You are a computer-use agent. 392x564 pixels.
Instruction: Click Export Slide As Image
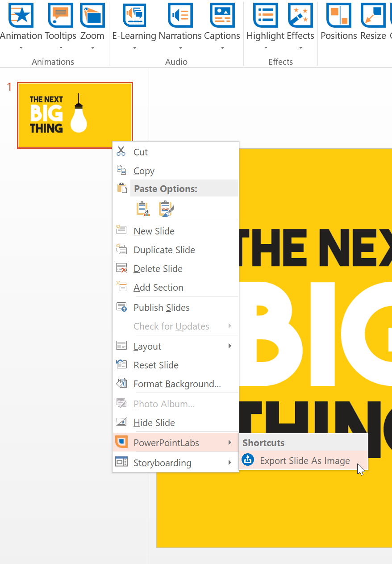tap(304, 461)
